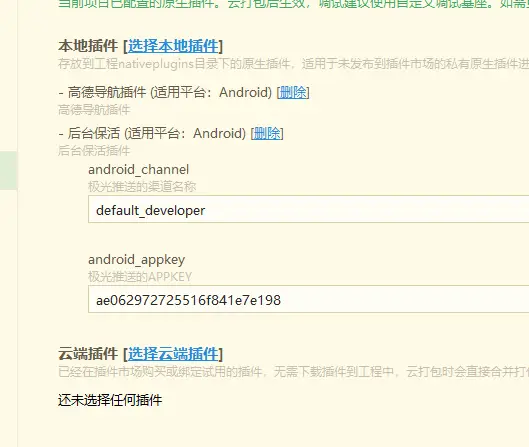Click the 极光推送的APPKEY hint text
This screenshot has width=529, height=447.
click(x=140, y=277)
